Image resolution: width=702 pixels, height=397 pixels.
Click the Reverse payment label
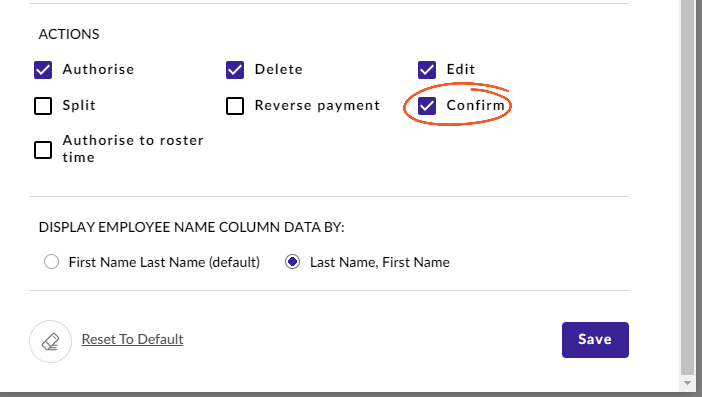(317, 106)
